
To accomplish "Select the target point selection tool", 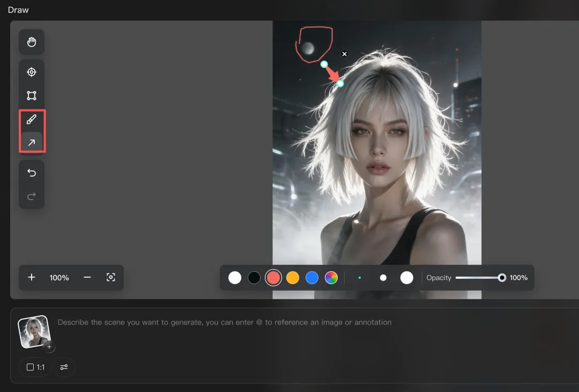I will 32,72.
